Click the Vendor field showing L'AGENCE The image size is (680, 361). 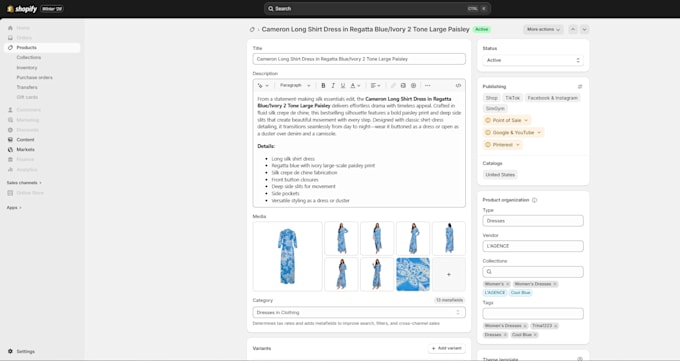click(x=533, y=246)
